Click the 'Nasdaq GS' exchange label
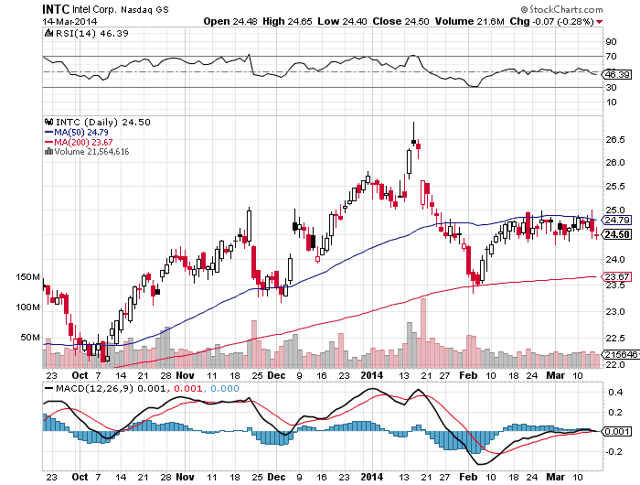This screenshot has height=485, width=640. click(x=144, y=9)
